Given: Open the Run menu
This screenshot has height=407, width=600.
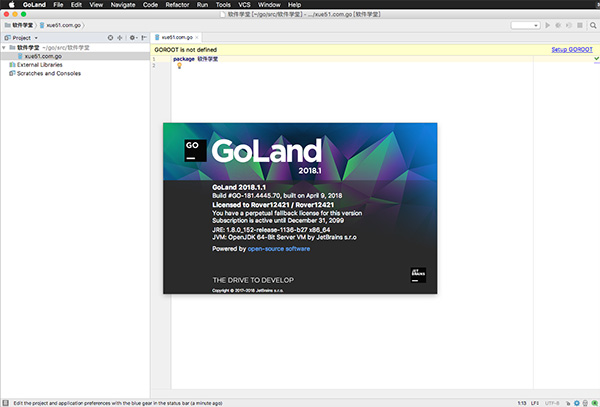Looking at the screenshot, I should [x=202, y=5].
